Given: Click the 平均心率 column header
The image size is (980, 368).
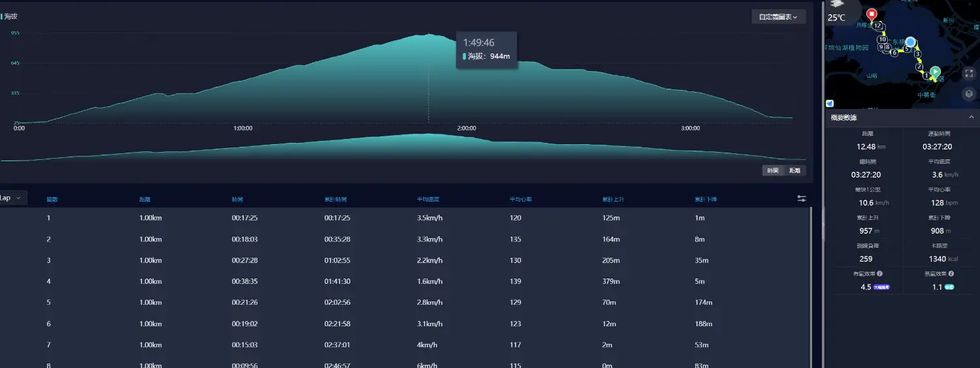Looking at the screenshot, I should click(520, 199).
